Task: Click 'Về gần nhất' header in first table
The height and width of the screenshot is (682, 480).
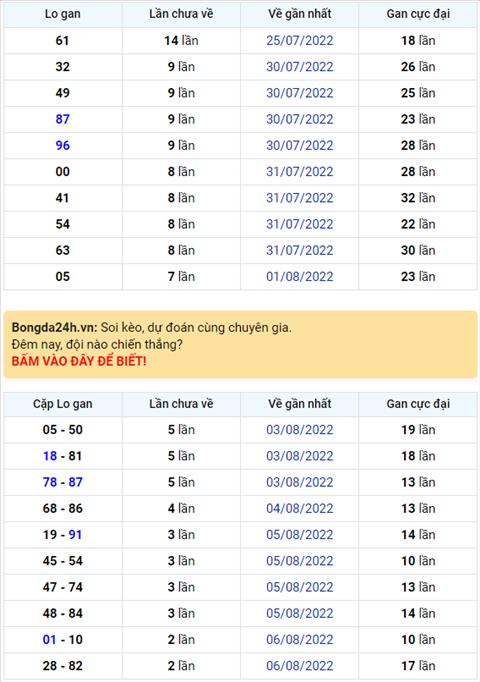Action: 300,14
